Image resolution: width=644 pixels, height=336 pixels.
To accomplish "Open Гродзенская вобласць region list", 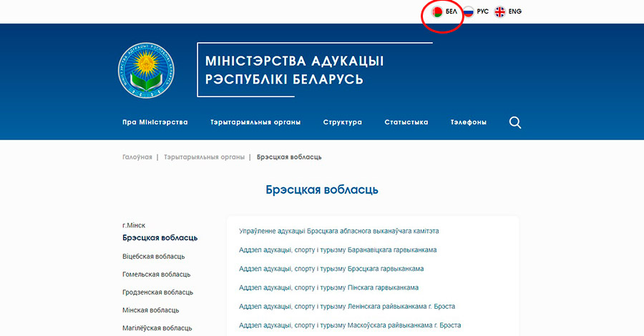I will click(157, 292).
